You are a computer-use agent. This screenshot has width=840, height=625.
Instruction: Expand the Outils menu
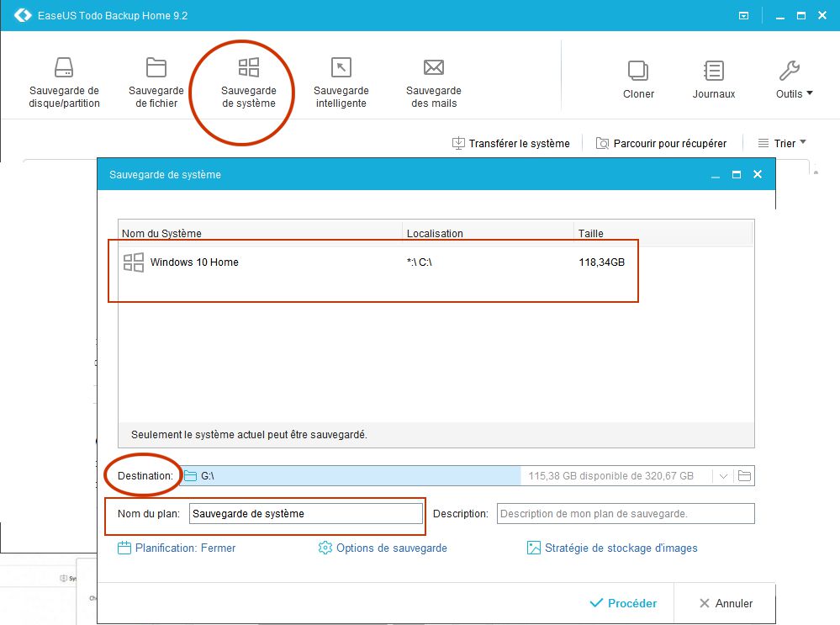[794, 79]
